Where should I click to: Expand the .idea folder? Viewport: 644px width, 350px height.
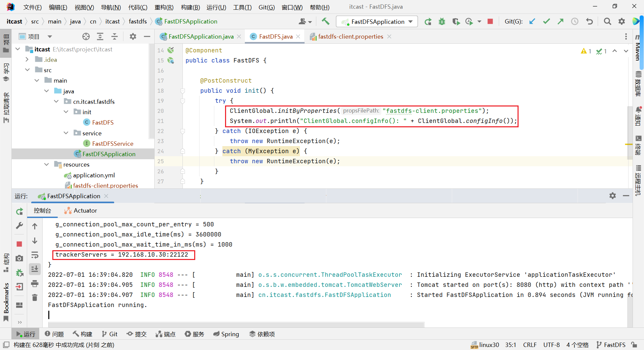[27, 60]
